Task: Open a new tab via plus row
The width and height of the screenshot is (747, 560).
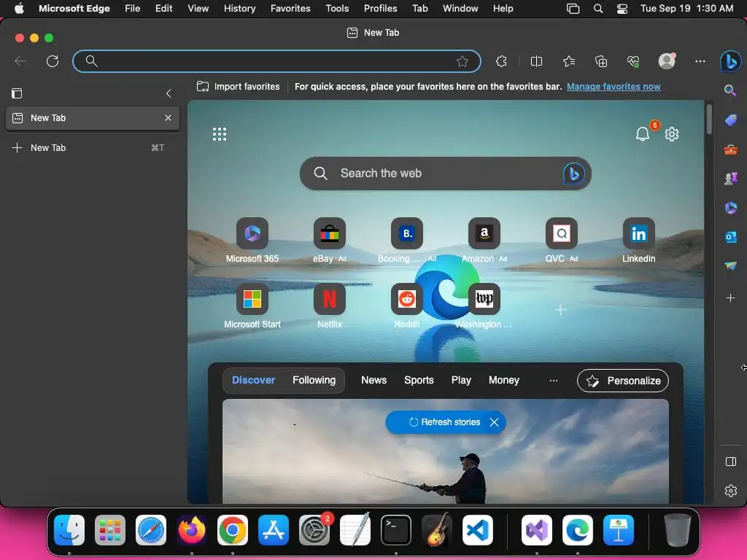Action: coord(93,147)
